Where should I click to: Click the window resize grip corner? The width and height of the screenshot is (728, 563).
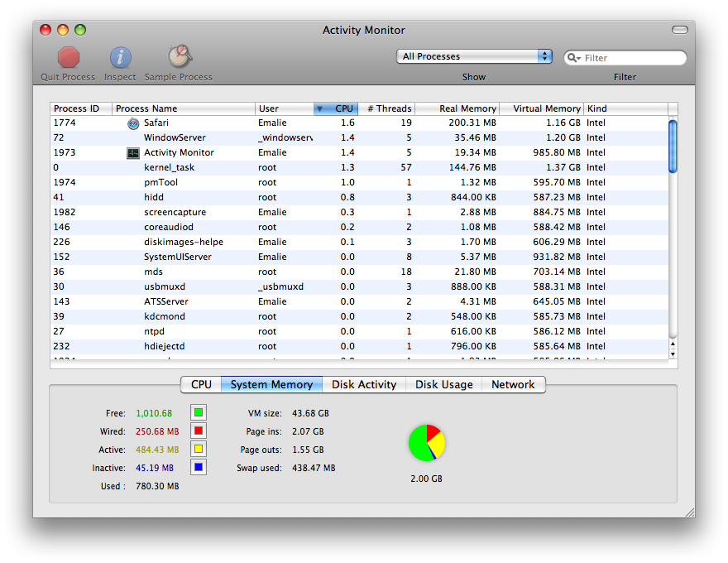[x=690, y=512]
